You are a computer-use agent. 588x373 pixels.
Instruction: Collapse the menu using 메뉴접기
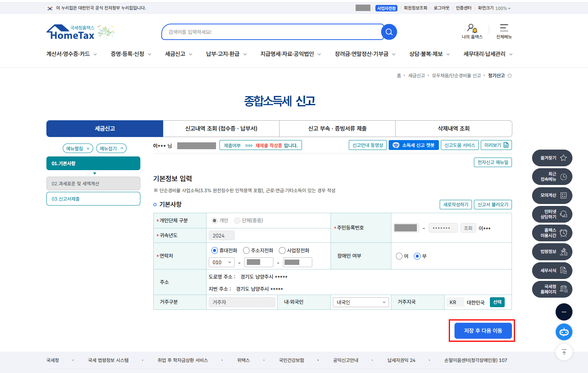111,148
